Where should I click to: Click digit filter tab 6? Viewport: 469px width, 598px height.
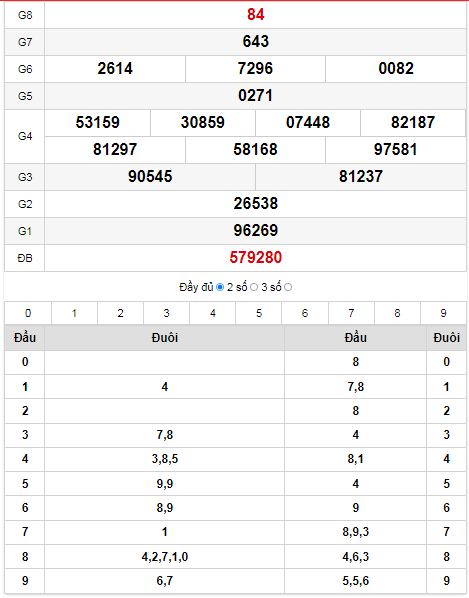(305, 313)
